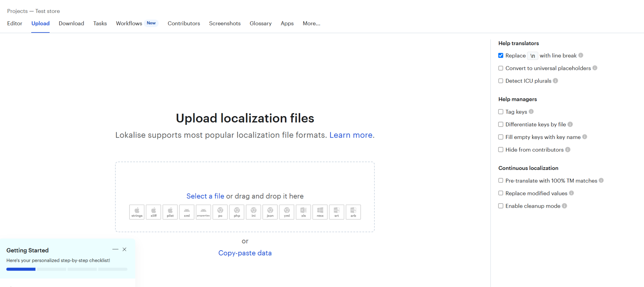Minimize the Getting Started checklist panel
Viewport: 644px width, 287px height.
pyautogui.click(x=115, y=249)
